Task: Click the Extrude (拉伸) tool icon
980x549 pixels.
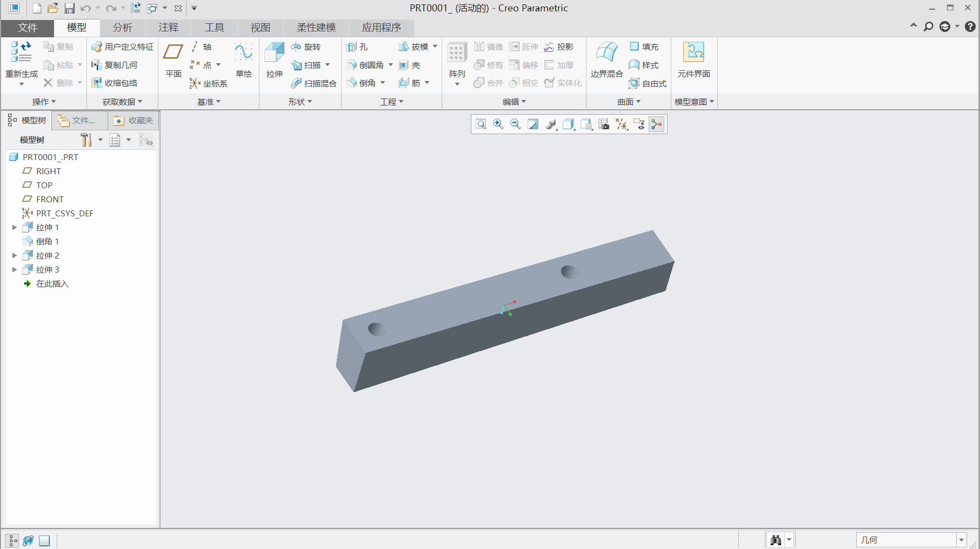Action: click(x=274, y=53)
